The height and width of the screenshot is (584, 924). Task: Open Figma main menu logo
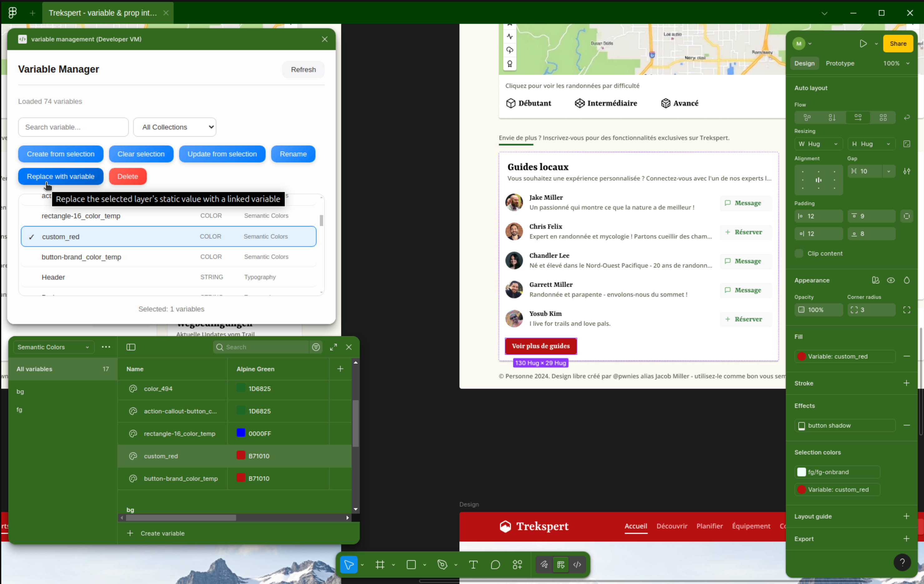(x=12, y=13)
